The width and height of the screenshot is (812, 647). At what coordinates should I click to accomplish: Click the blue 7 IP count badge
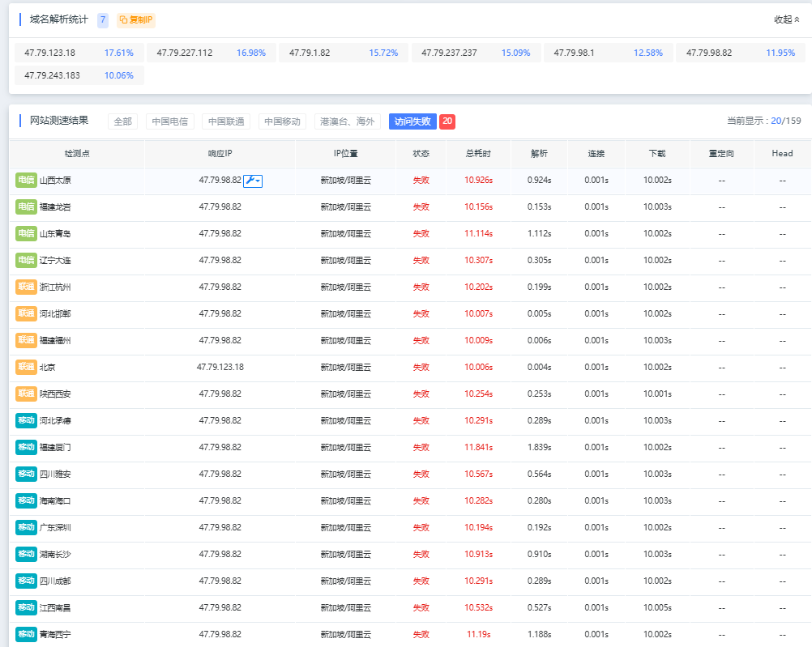tap(103, 19)
